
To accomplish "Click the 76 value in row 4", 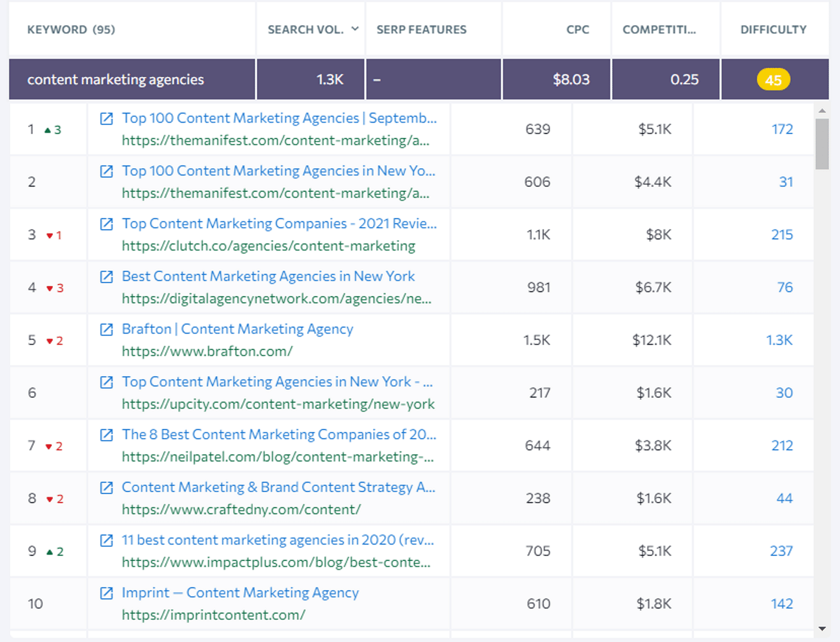I will click(785, 287).
